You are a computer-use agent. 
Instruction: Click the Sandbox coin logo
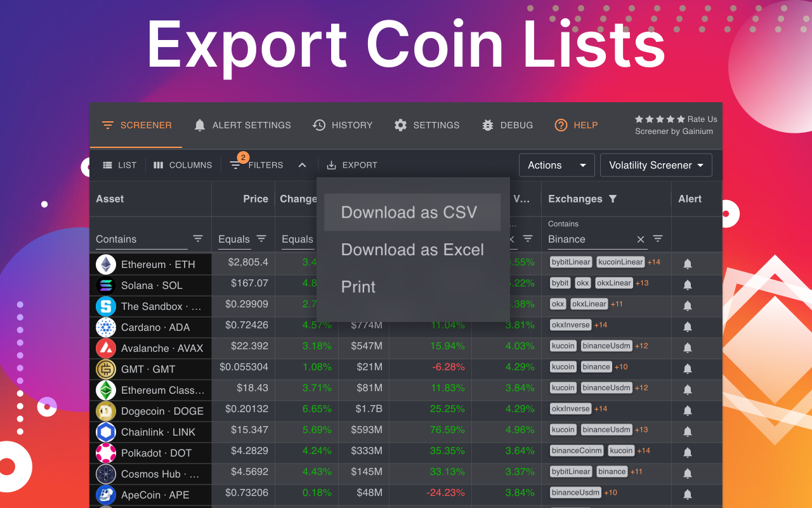point(106,306)
